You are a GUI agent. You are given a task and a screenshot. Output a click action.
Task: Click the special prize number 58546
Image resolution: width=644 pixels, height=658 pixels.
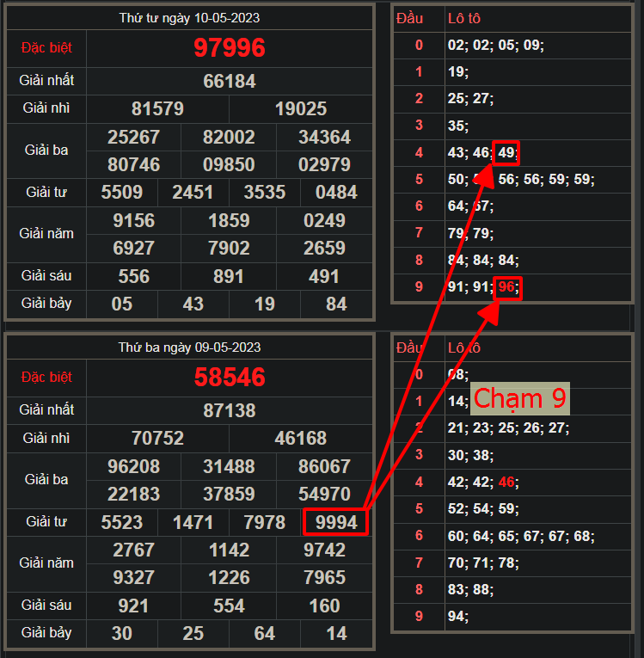[x=230, y=378]
